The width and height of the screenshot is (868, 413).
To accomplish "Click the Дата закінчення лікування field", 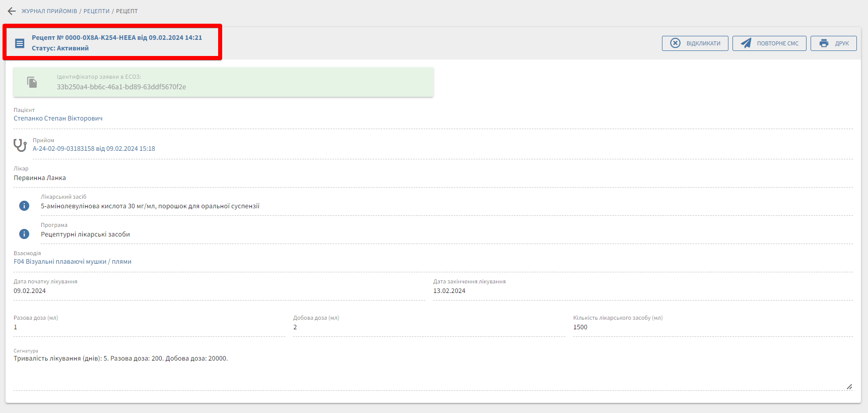I will tap(642, 291).
